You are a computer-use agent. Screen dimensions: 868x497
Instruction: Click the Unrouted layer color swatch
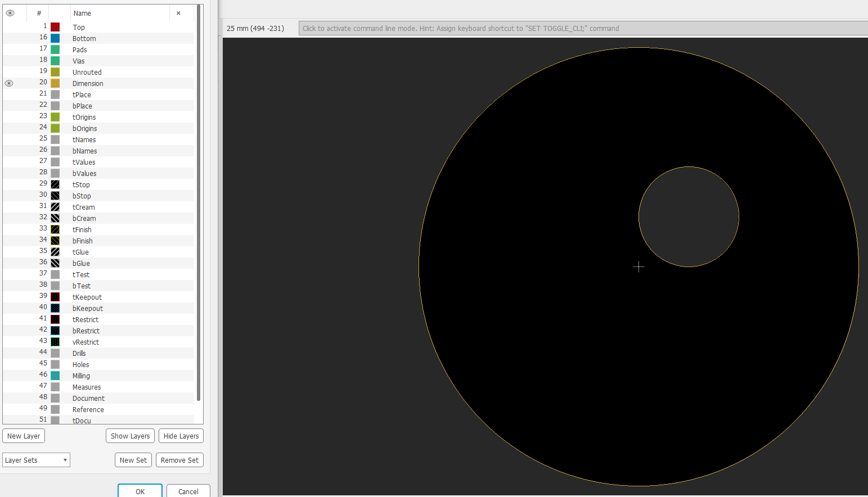pyautogui.click(x=55, y=71)
